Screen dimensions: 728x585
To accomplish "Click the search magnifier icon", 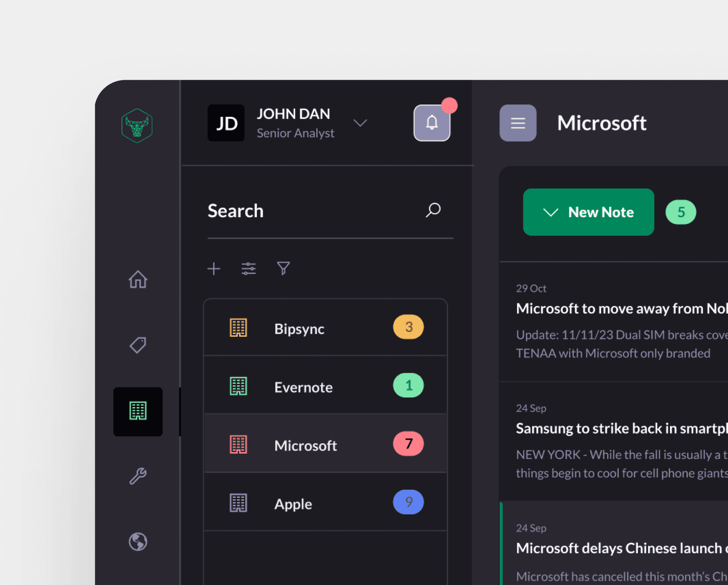I will tap(433, 210).
